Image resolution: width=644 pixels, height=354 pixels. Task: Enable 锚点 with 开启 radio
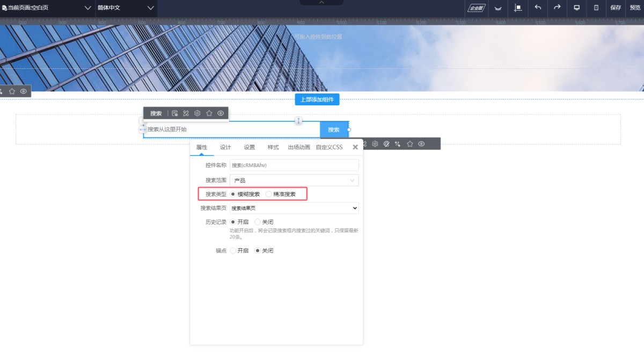pos(233,250)
